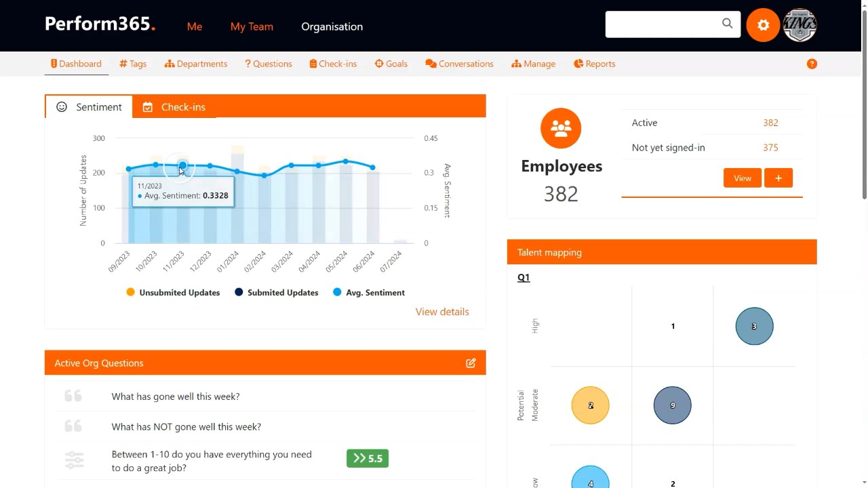Click the Sentiment smiley icon

coord(62,107)
